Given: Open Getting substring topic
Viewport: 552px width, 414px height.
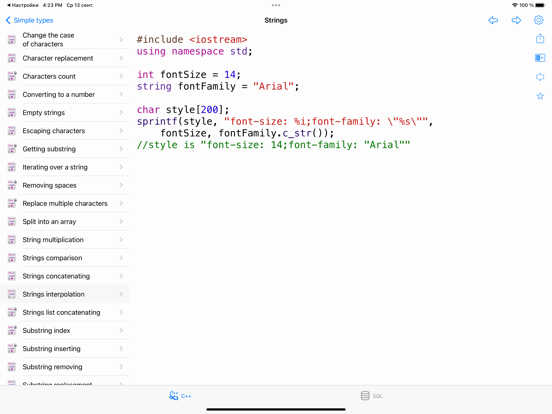Looking at the screenshot, I should [x=65, y=149].
